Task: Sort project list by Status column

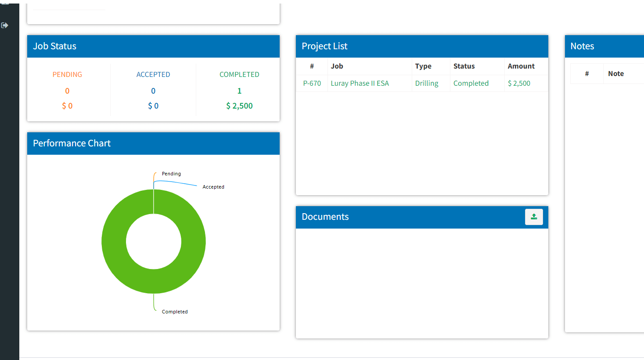Action: coord(464,66)
